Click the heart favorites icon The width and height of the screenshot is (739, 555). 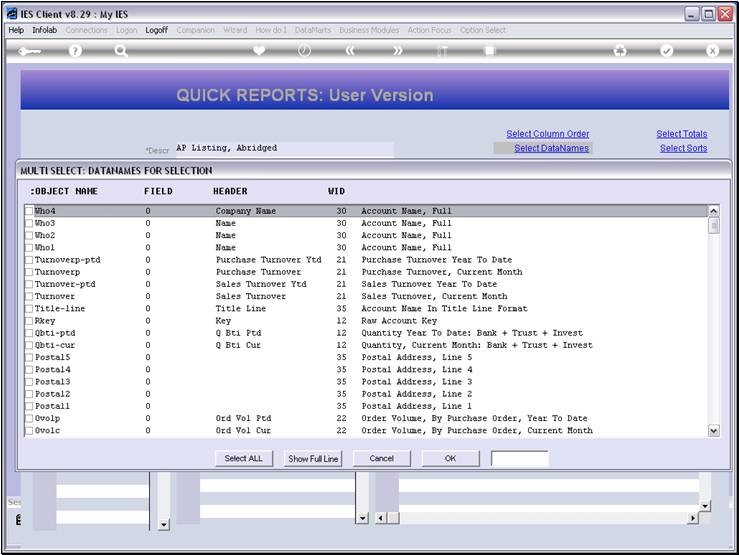click(x=259, y=50)
